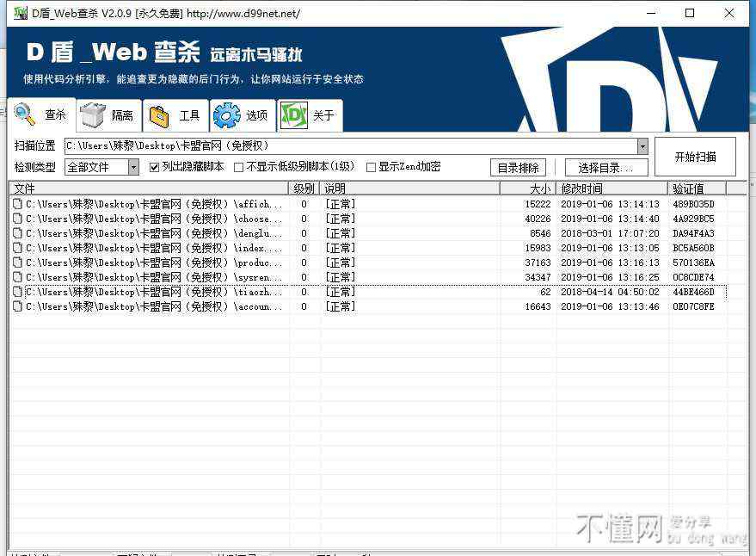Close the D盾 window
This screenshot has width=756, height=556.
click(729, 13)
